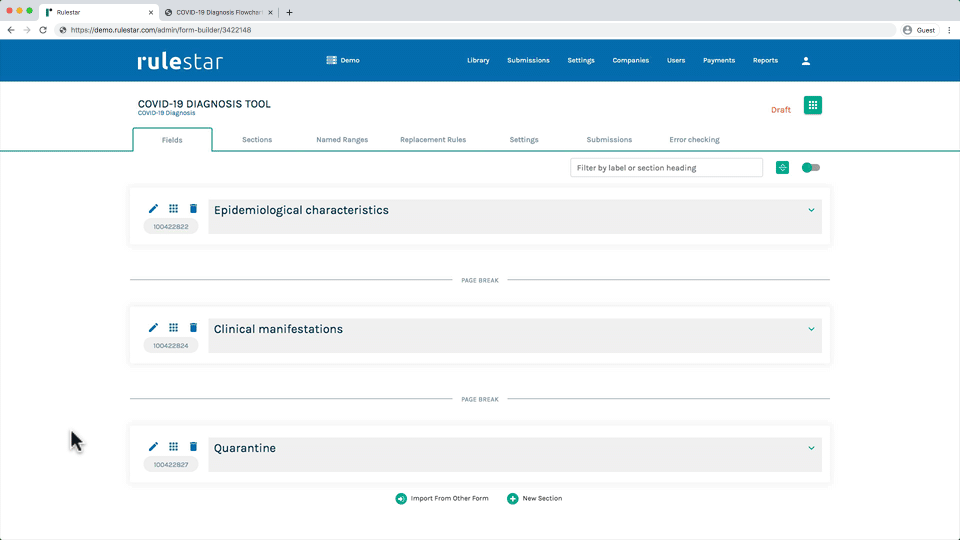Delete the Quarantine section
The image size is (960, 540).
pos(193,446)
